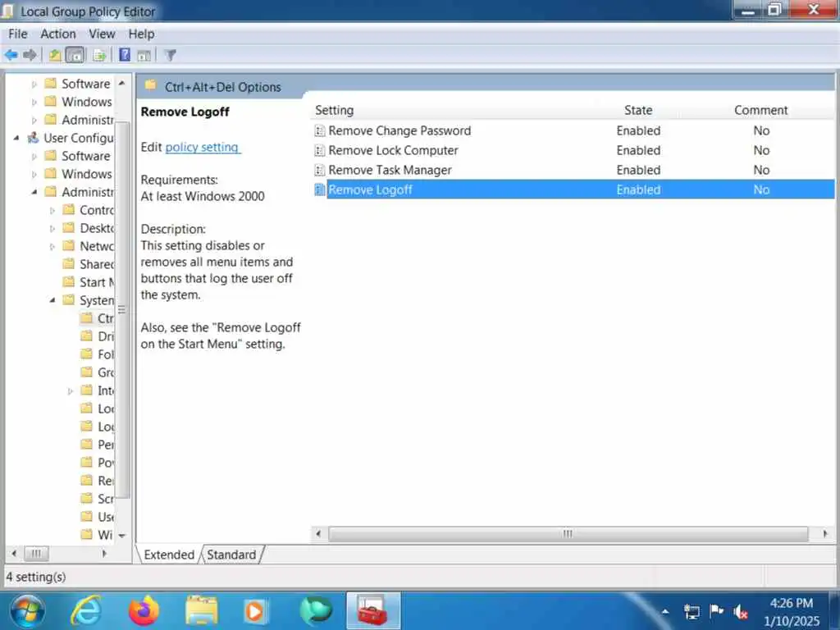Click the forward arrow toolbar icon
840x630 pixels.
coord(30,55)
